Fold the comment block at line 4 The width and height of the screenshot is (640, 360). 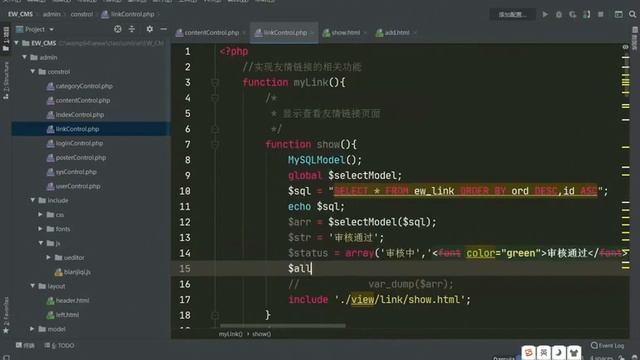click(215, 98)
